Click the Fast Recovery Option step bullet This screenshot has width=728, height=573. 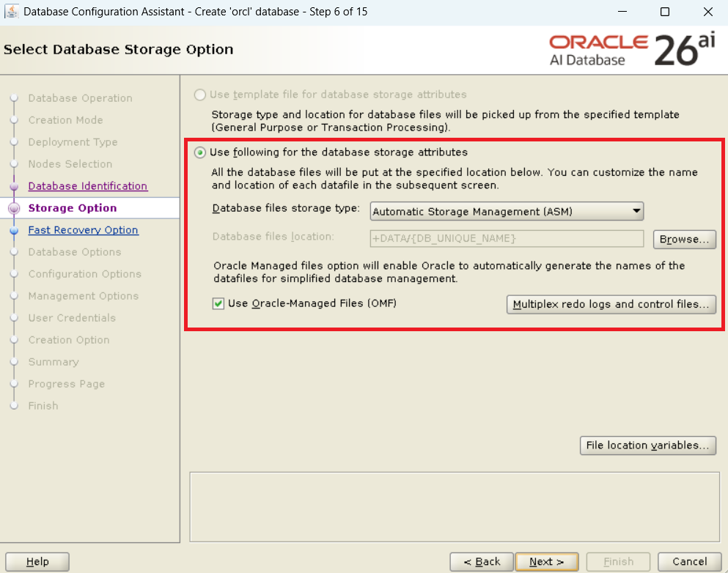pyautogui.click(x=13, y=230)
